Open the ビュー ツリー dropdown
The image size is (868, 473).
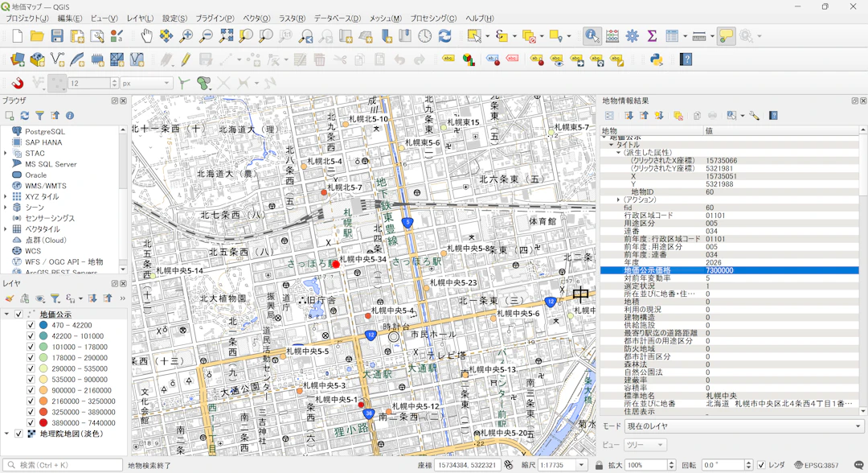pos(645,445)
